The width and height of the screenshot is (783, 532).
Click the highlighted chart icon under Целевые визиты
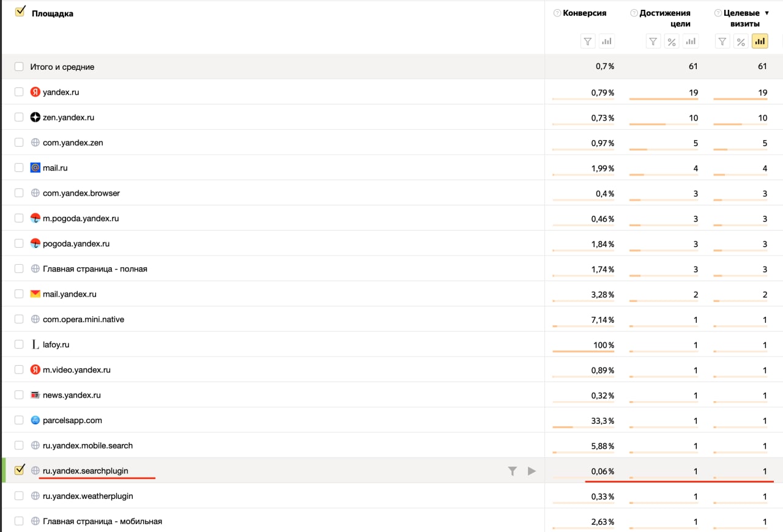coord(760,42)
